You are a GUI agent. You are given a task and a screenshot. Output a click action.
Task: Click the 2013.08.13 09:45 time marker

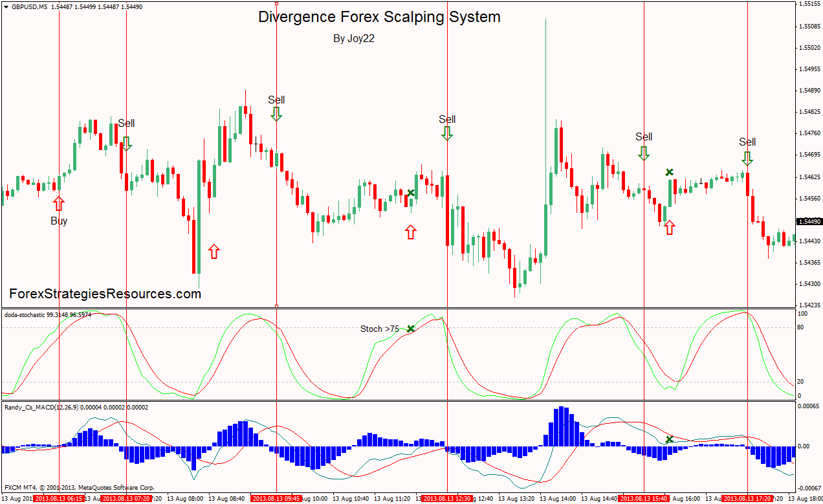(x=276, y=499)
